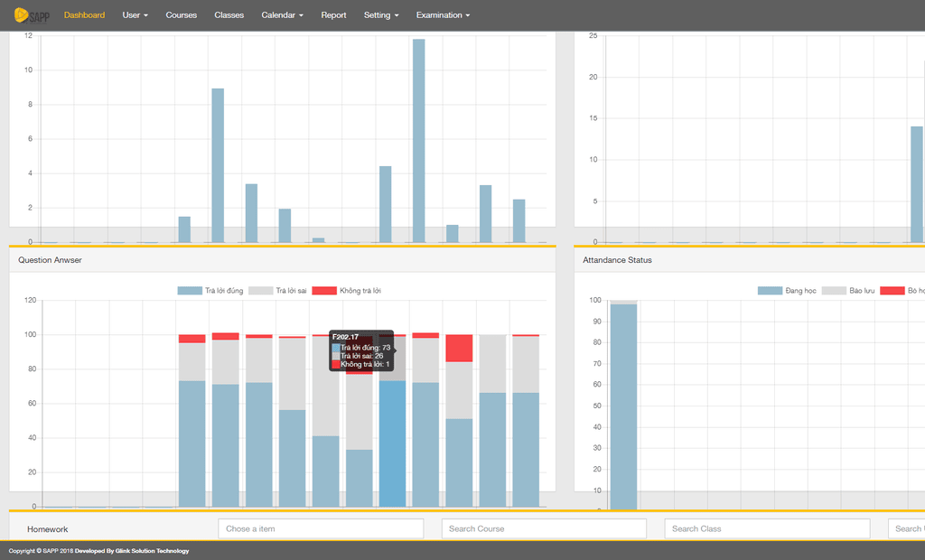Open the Dashboard menu item
The height and width of the screenshot is (560, 925).
[x=84, y=15]
